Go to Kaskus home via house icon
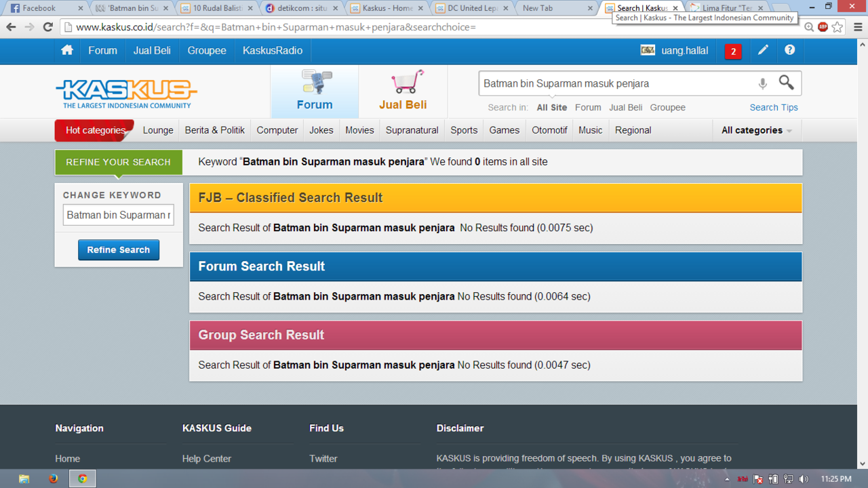This screenshot has height=488, width=868. coord(66,50)
